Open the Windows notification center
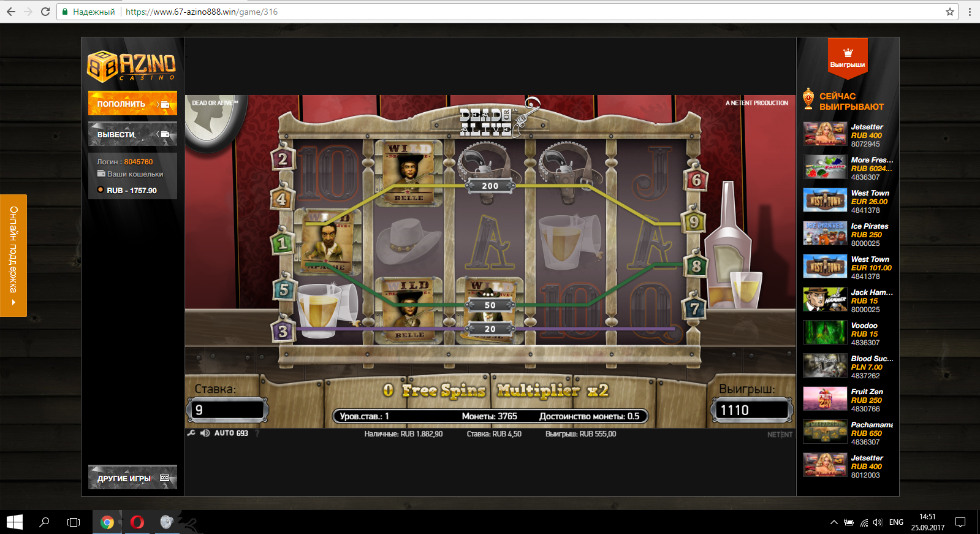The image size is (980, 534). [960, 522]
